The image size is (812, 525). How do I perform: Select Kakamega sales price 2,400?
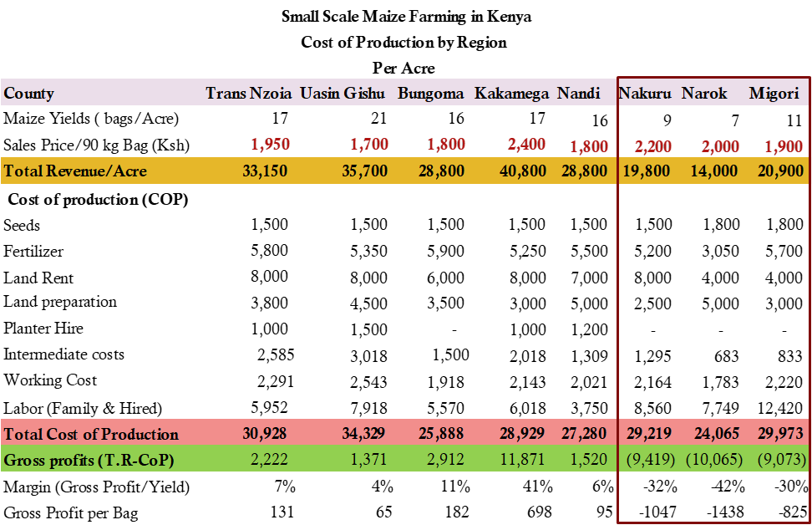click(526, 145)
